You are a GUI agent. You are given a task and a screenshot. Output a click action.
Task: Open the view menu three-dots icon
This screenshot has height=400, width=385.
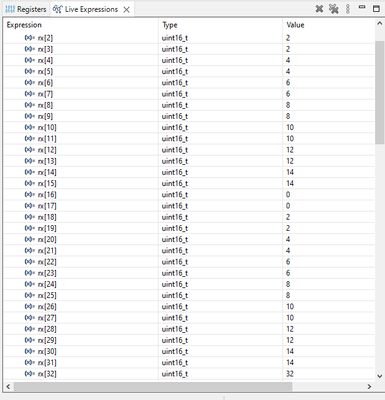click(348, 9)
